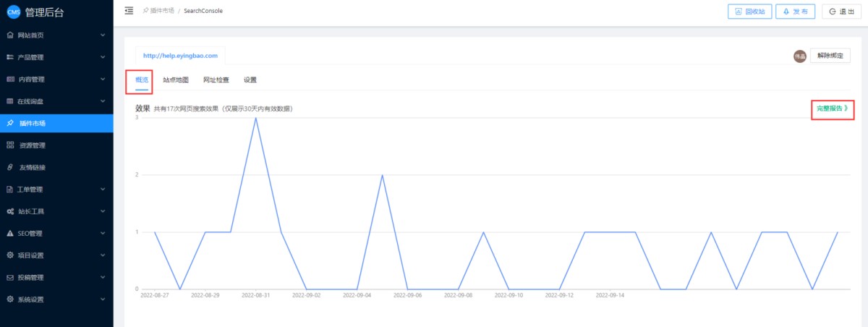The height and width of the screenshot is (327, 868).
Task: Click the CMS logo icon
Action: pos(13,12)
